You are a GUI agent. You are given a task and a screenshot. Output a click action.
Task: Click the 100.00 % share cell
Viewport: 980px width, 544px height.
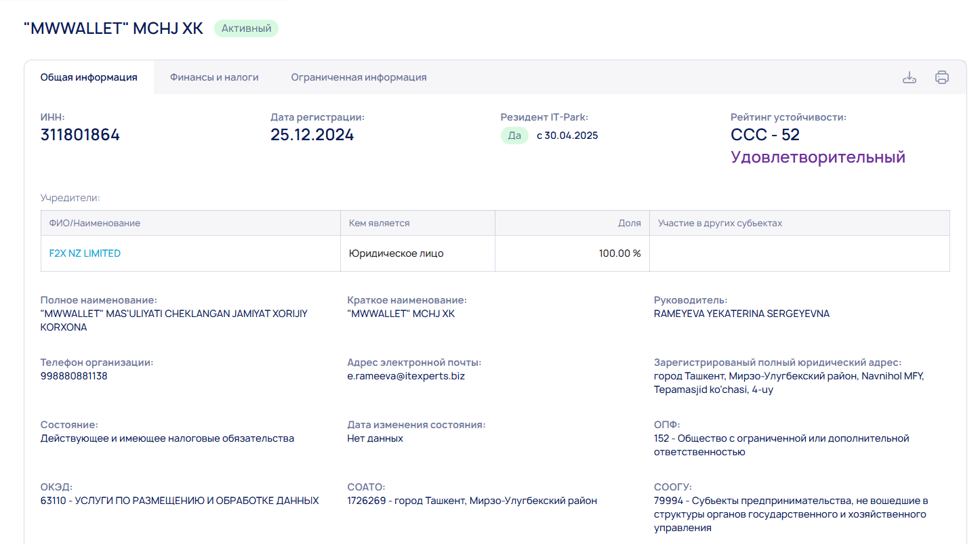[x=572, y=253]
